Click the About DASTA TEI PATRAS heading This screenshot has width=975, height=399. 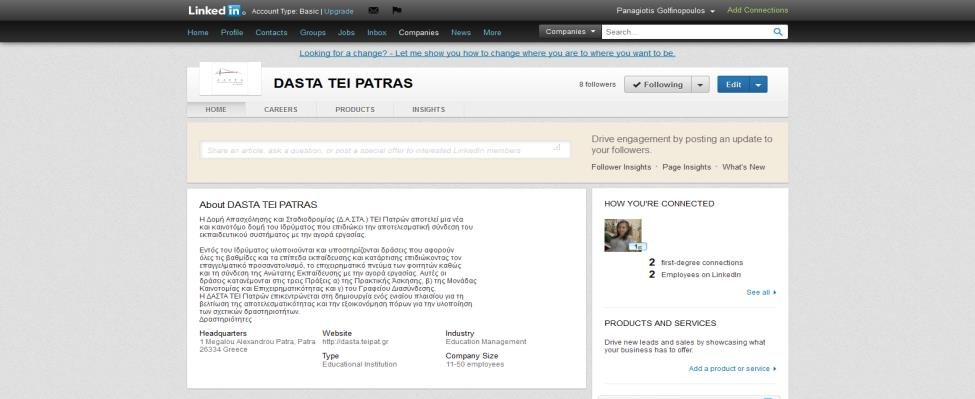[258, 204]
